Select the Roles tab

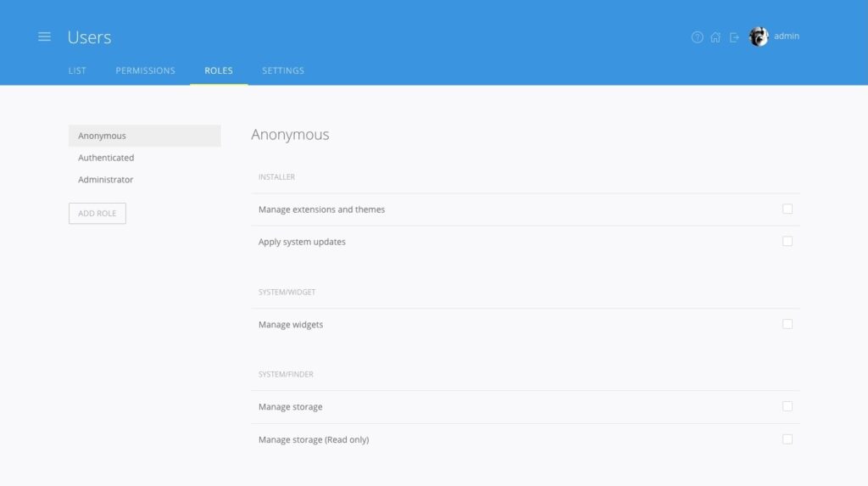(219, 70)
